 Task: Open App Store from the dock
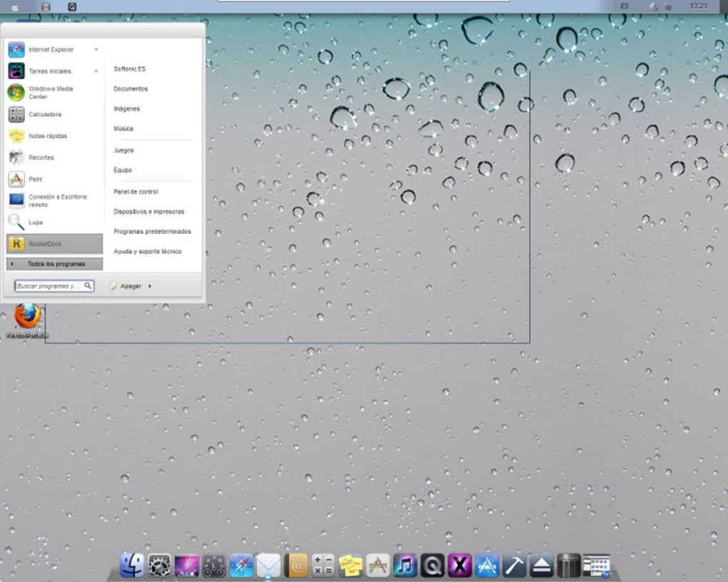click(x=487, y=566)
